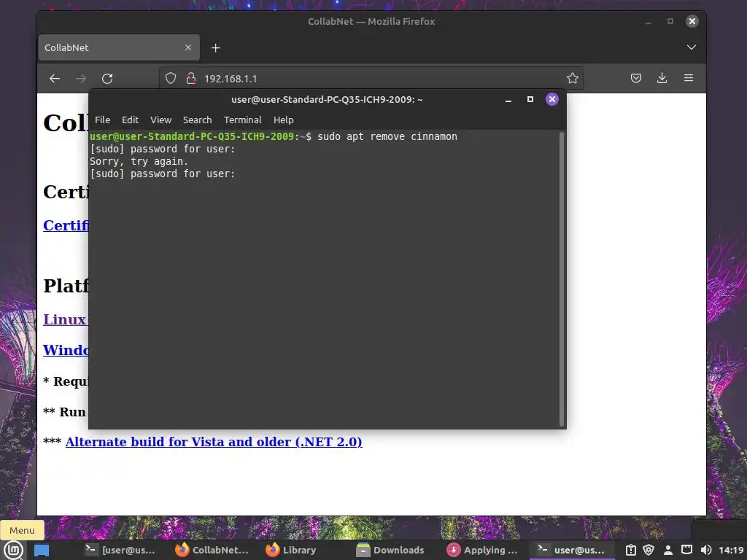The width and height of the screenshot is (747, 560).
Task: Switch to Downloads taskbar window
Action: click(390, 550)
